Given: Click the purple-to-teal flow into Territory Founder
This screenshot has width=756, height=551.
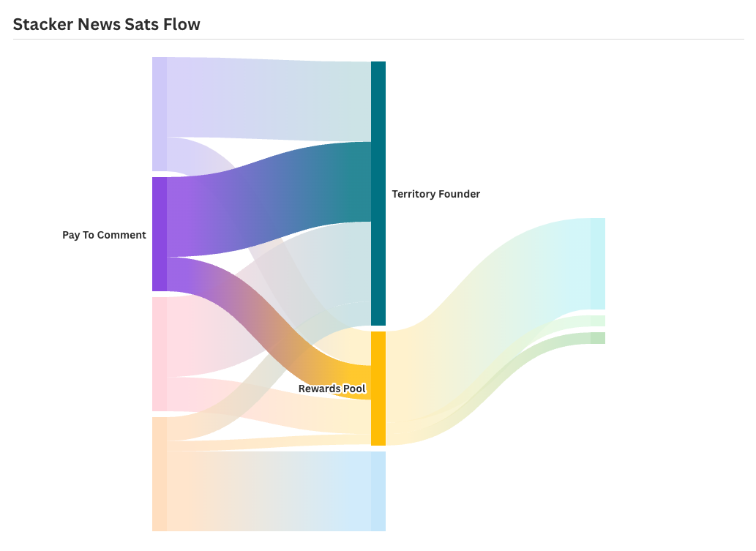Looking at the screenshot, I should [x=270, y=200].
